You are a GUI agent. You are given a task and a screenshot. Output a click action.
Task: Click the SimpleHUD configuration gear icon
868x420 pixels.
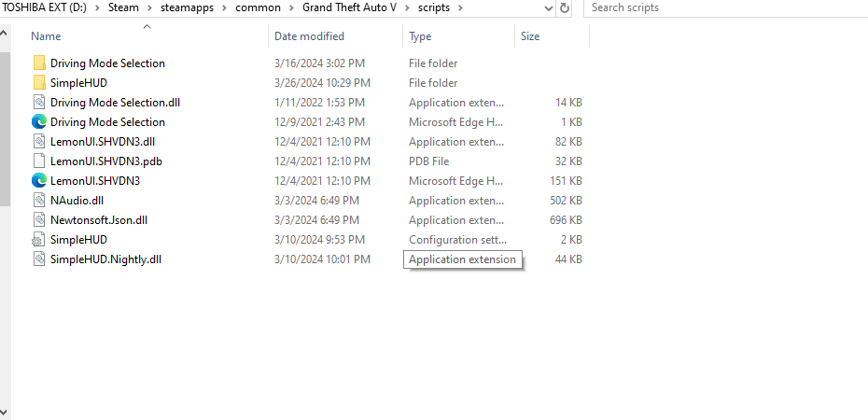click(x=39, y=240)
